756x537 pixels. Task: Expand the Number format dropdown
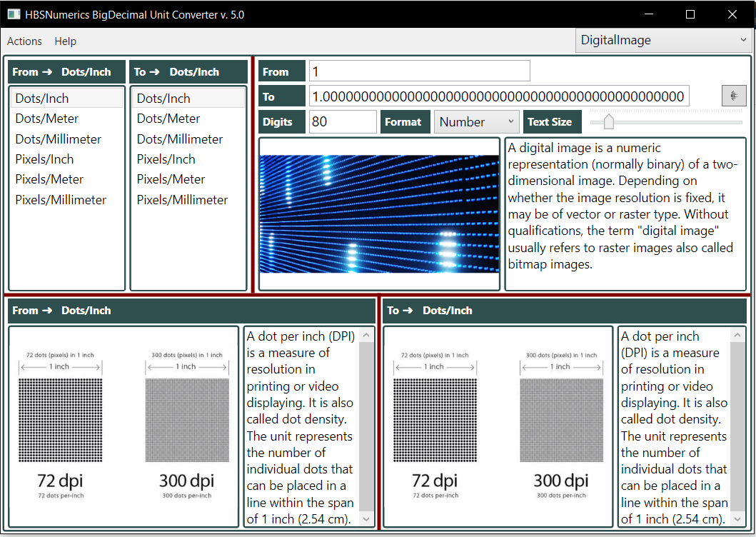pos(476,122)
